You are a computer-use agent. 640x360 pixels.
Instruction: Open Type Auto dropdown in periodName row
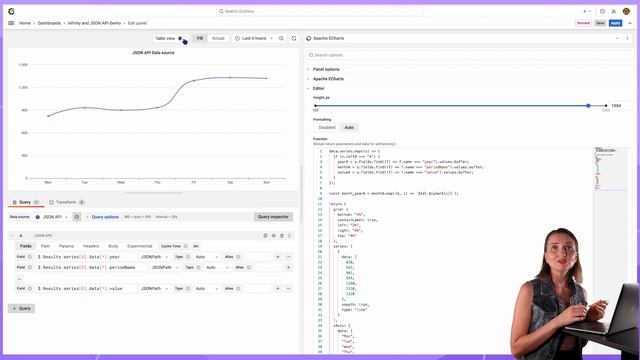click(x=216, y=267)
